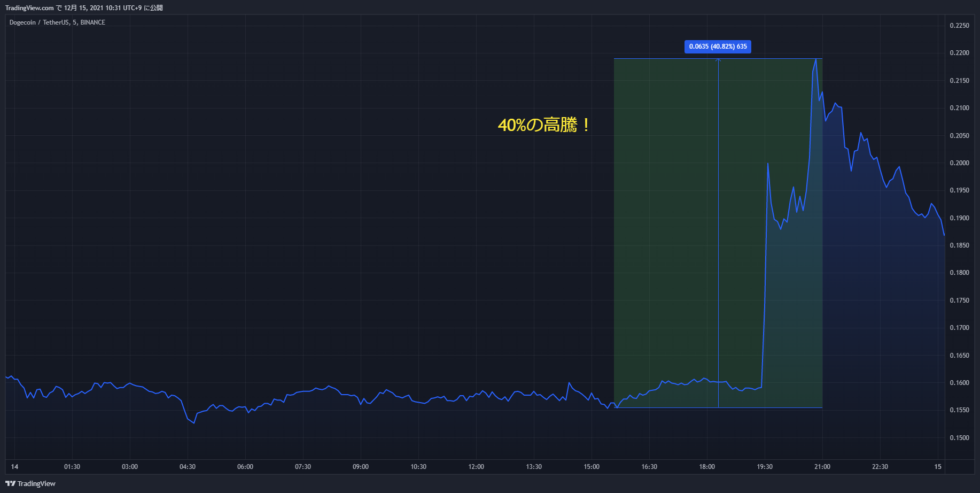Click time label 01:30 on time axis
The width and height of the screenshot is (980, 493).
pos(72,467)
